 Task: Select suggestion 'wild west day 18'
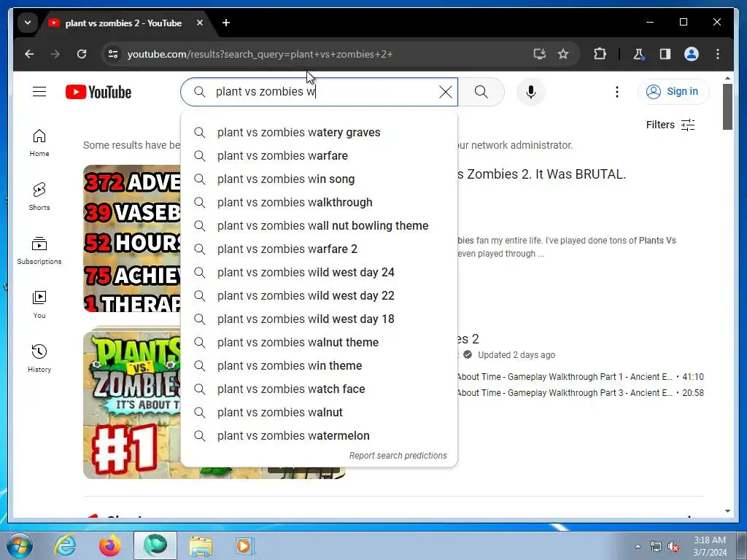[x=319, y=319]
